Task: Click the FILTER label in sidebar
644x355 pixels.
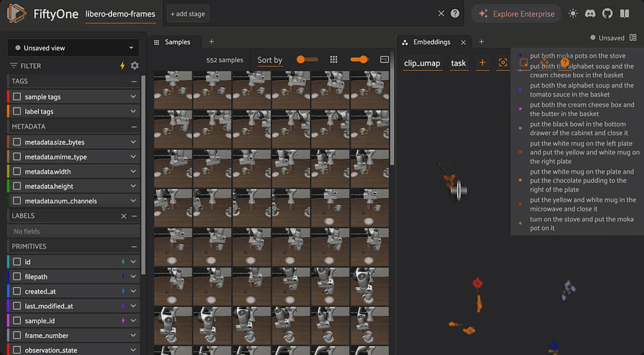Action: point(31,66)
